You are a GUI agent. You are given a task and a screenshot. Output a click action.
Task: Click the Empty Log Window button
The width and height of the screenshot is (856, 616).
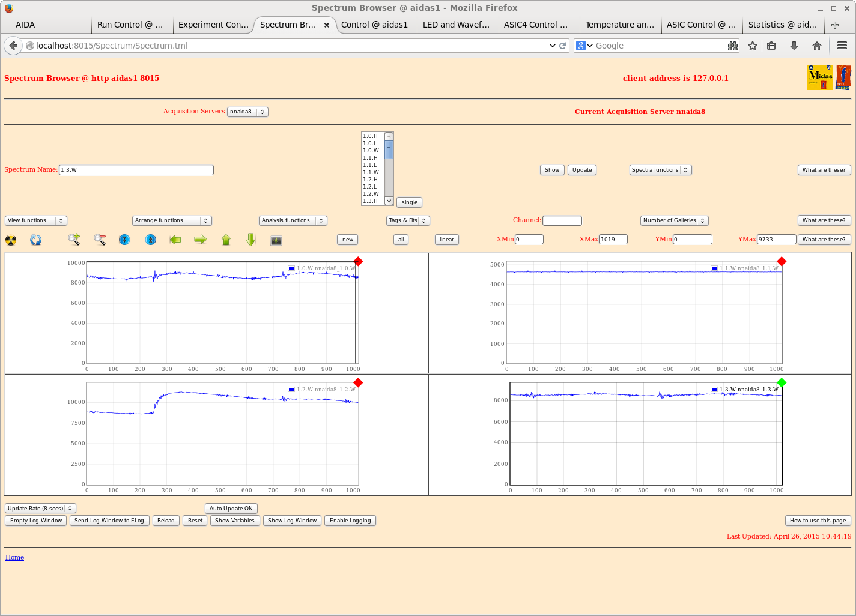(36, 521)
